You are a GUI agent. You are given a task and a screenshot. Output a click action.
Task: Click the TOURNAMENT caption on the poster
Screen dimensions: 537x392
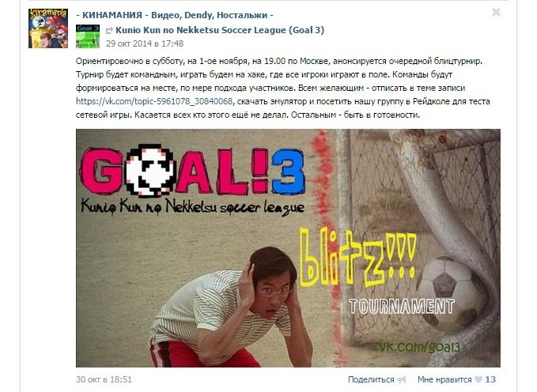pos(402,307)
